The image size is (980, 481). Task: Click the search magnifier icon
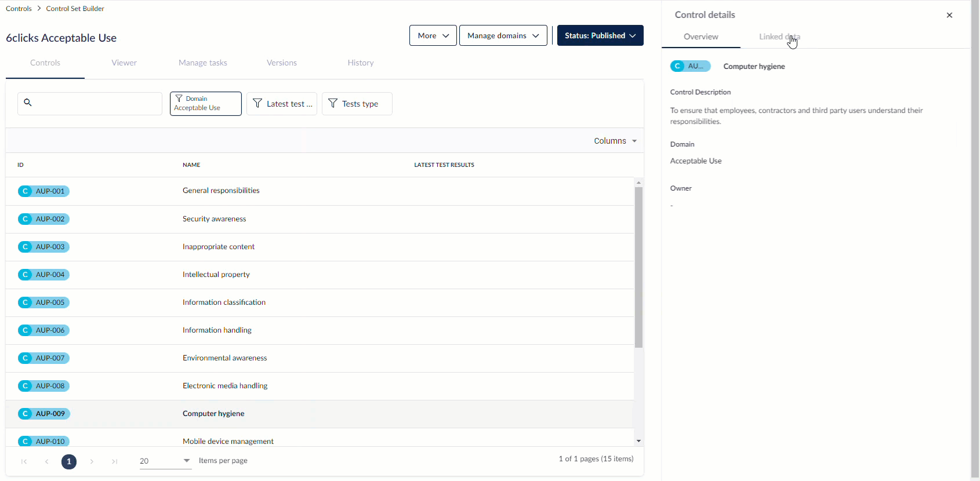[28, 103]
